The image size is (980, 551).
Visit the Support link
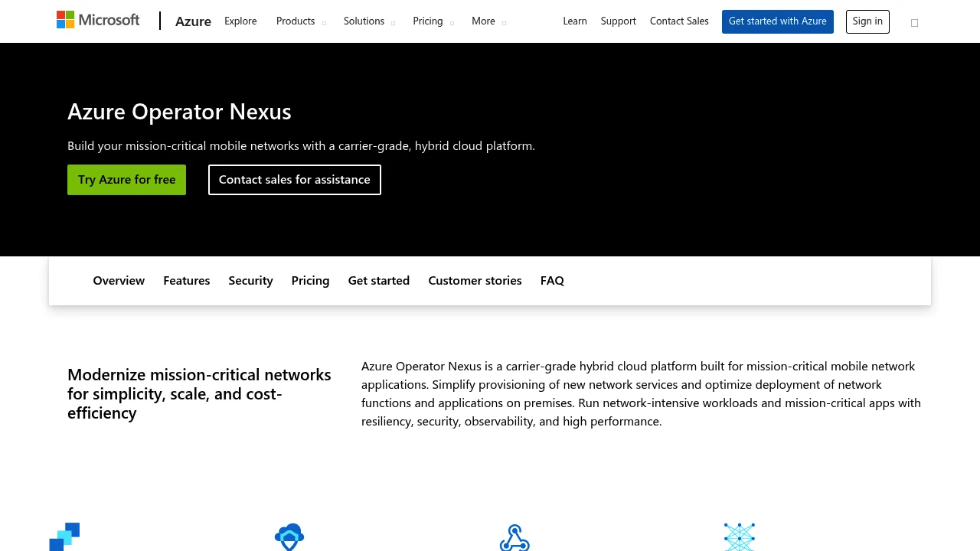619,21
